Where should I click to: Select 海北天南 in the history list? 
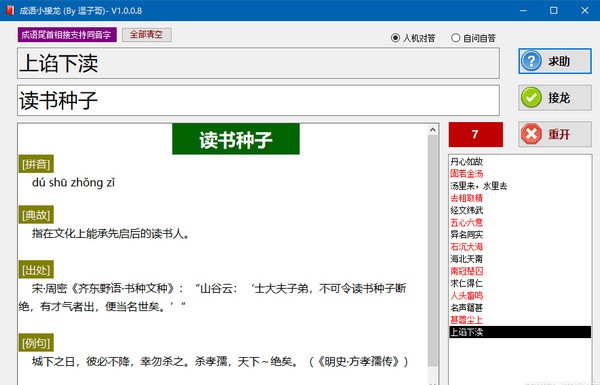pyautogui.click(x=466, y=259)
